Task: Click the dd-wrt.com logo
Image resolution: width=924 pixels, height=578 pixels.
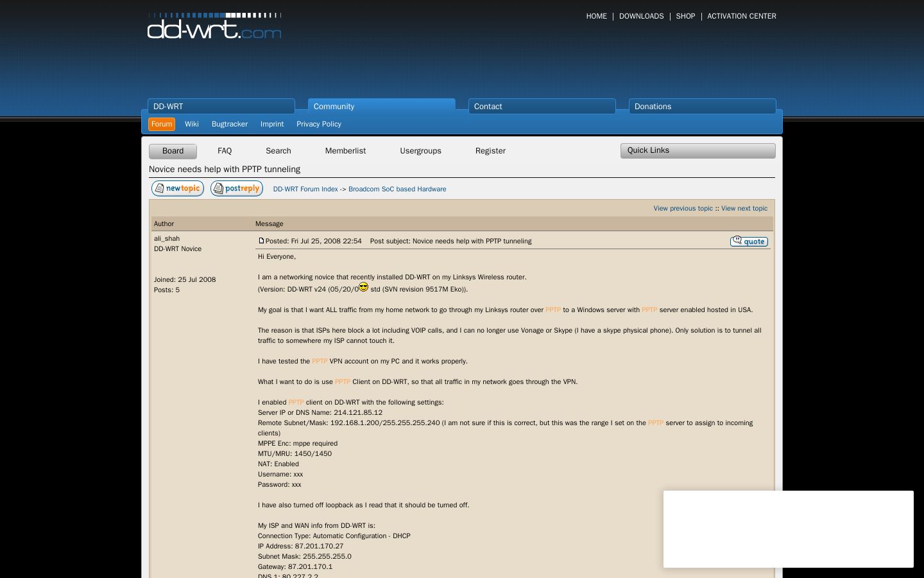Action: pyautogui.click(x=214, y=26)
